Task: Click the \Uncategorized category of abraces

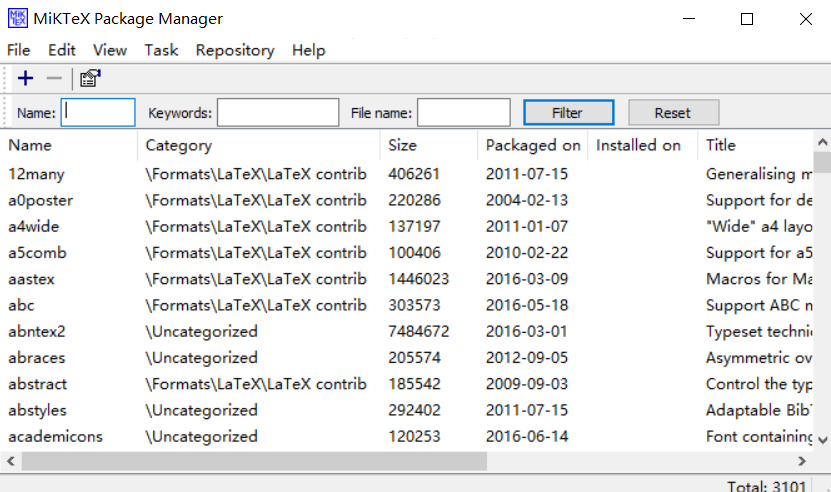Action: click(201, 358)
